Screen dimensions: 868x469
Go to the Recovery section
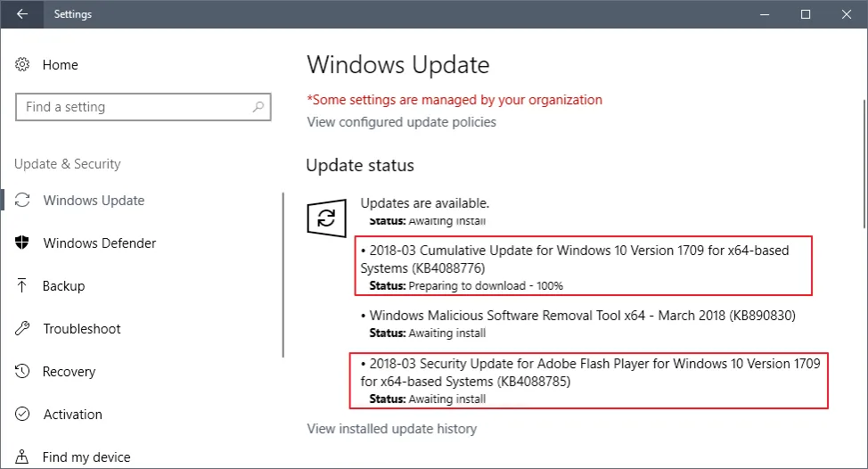tap(70, 372)
